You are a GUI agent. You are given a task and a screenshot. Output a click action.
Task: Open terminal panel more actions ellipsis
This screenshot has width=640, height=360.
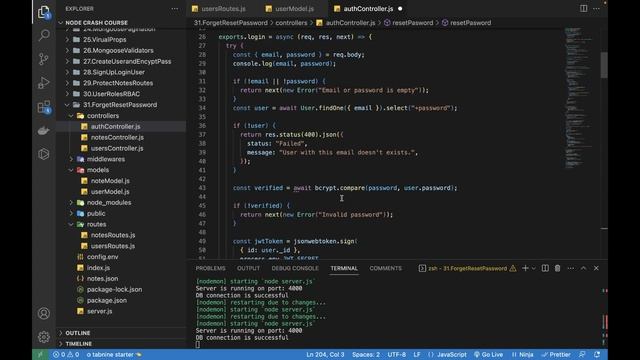[x=571, y=268]
